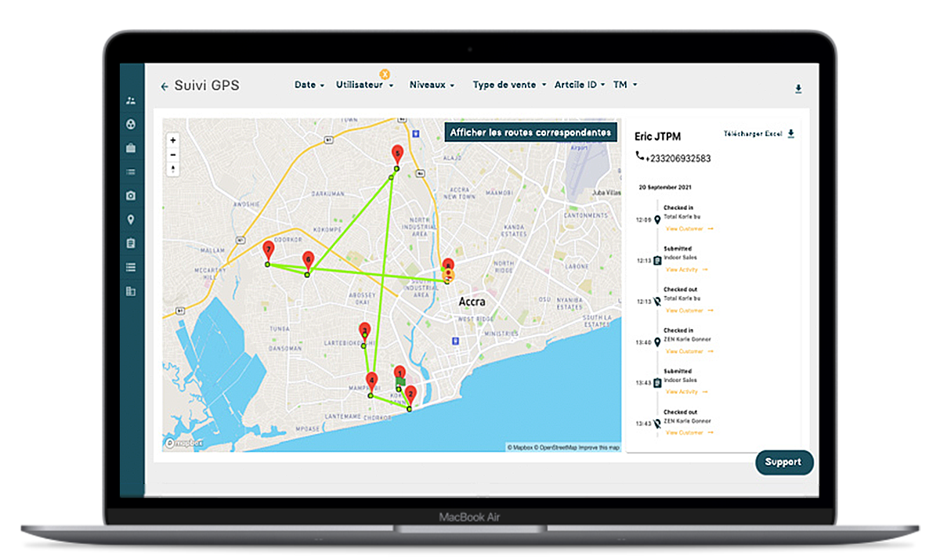This screenshot has height=560, width=940.
Task: Click the download icon at top right
Action: coord(798,89)
